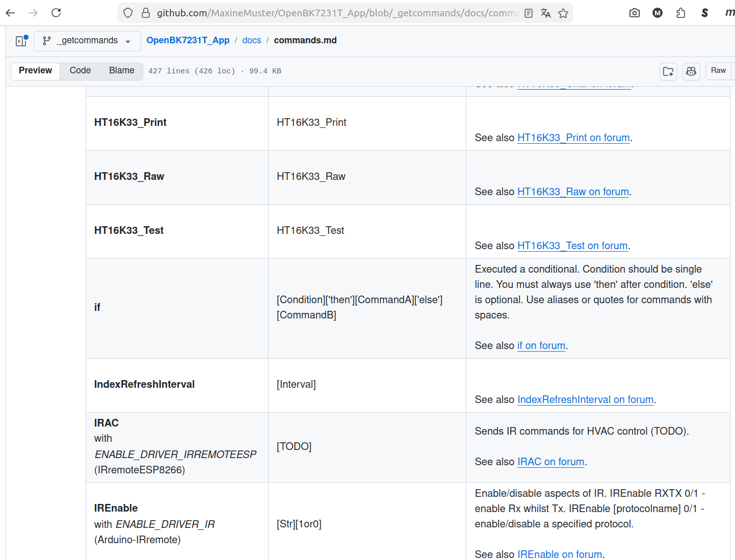The width and height of the screenshot is (735, 560).
Task: Open the browser extensions puzzle icon
Action: coord(681,13)
